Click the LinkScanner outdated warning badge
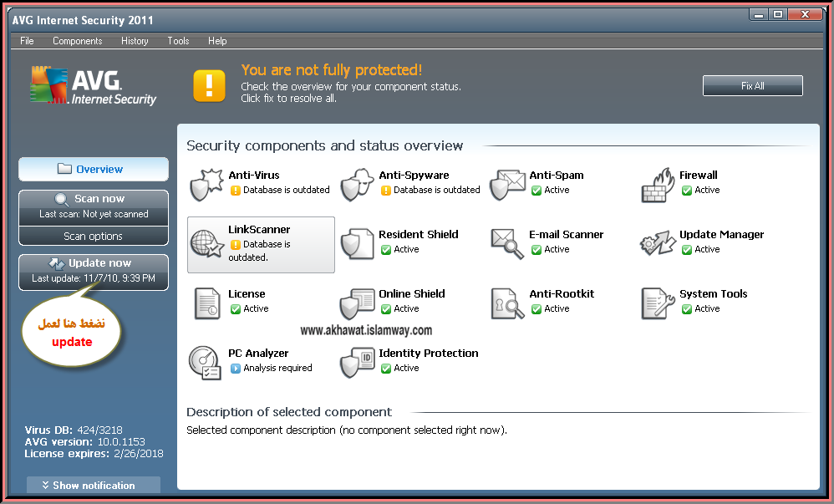This screenshot has height=504, width=834. 235,244
